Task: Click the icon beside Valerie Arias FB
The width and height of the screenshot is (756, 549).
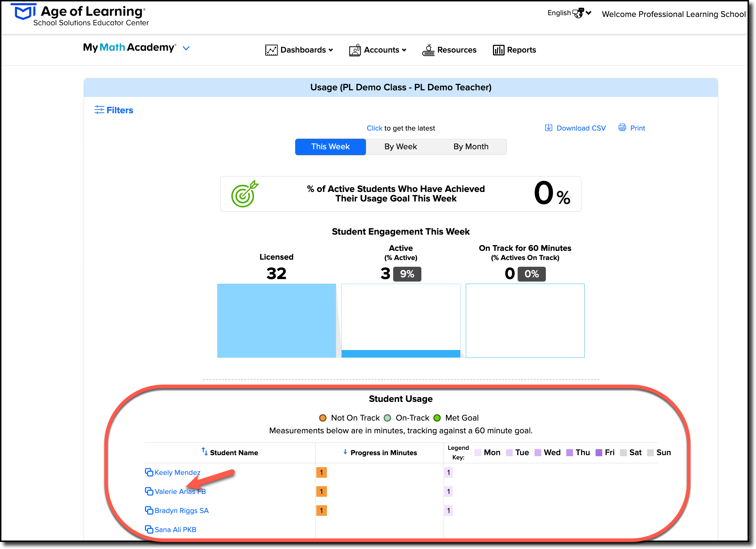Action: [x=149, y=491]
